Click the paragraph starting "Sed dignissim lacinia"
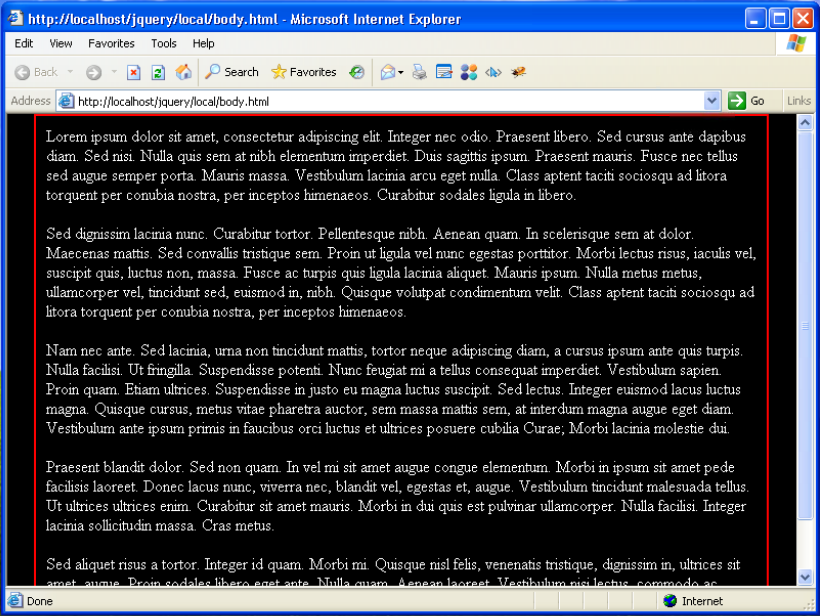This screenshot has width=820, height=616. click(x=401, y=273)
